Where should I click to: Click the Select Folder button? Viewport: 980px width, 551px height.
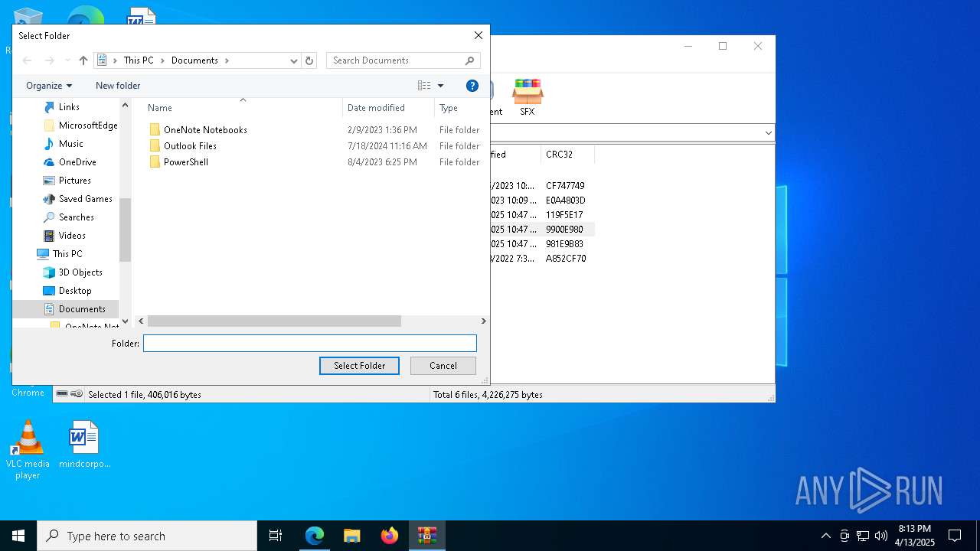click(359, 366)
